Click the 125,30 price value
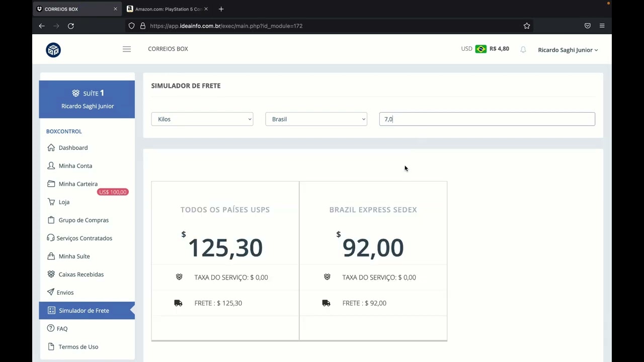This screenshot has height=362, width=644. (225, 247)
